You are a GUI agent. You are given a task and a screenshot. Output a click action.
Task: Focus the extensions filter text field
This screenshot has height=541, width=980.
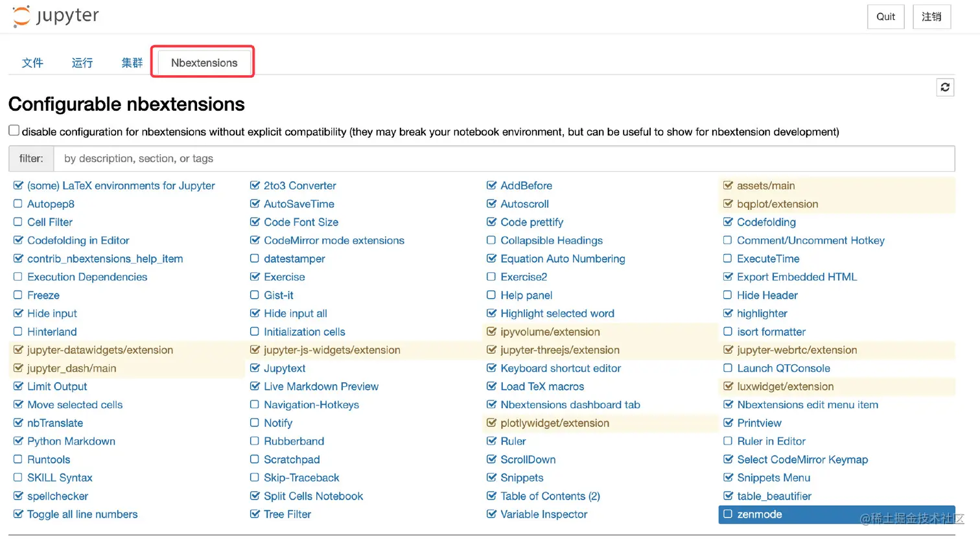point(504,158)
